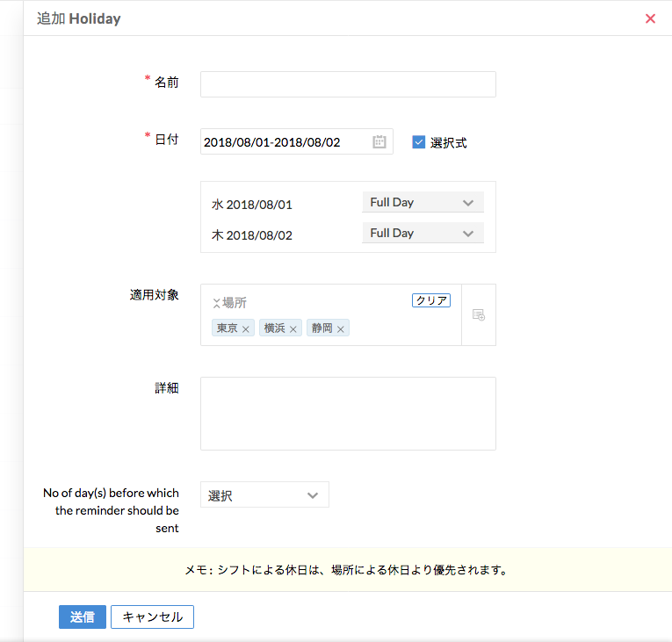Remove the 横浜 location tag

[x=293, y=329]
